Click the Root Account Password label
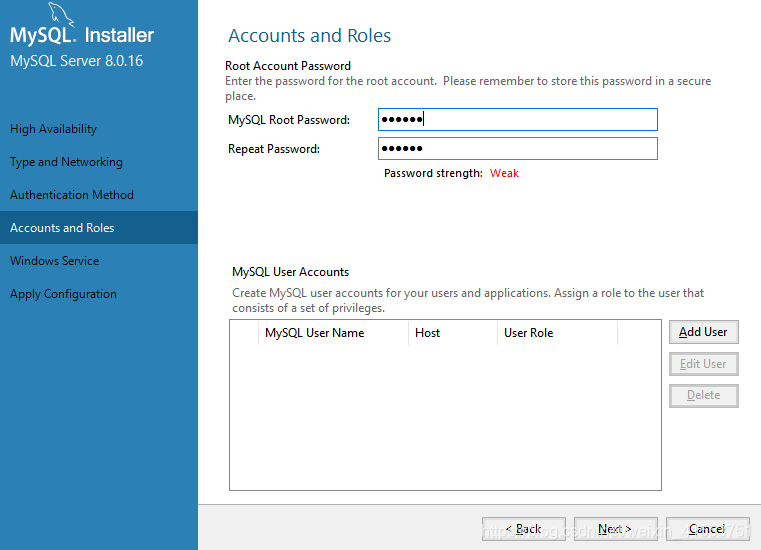The height and width of the screenshot is (550, 761). 288,66
